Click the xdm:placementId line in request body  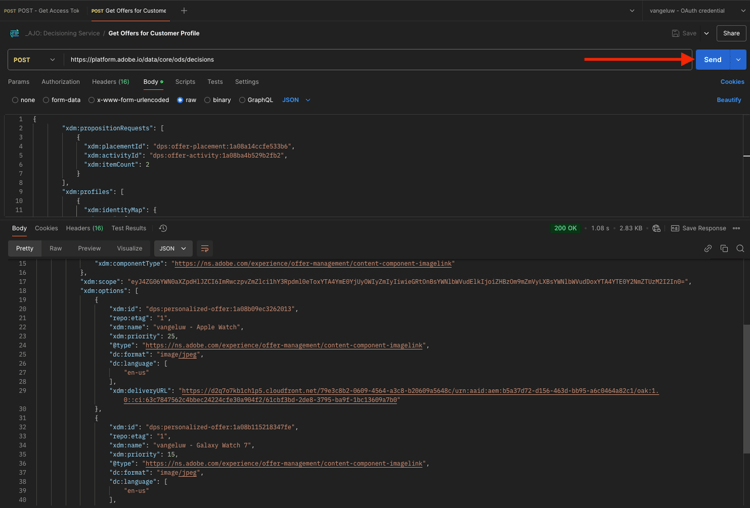189,146
